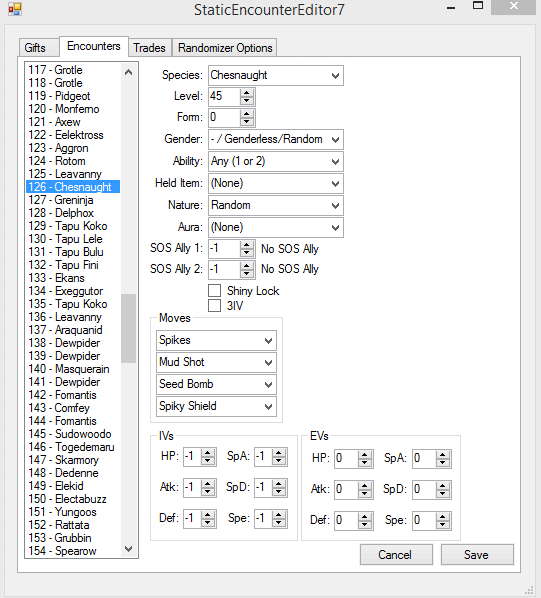Increase the Form value with up arrow
Viewport: 541px width, 598px height.
247,114
